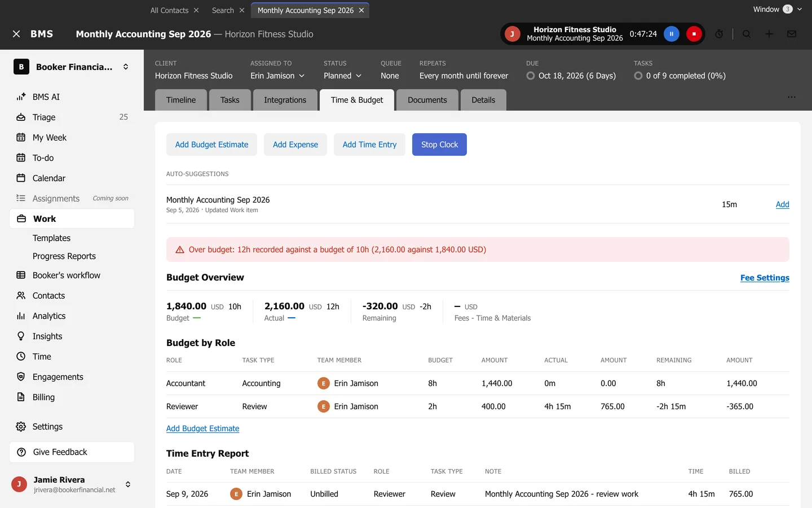Add the 15m auto-suggestion via Add link
The width and height of the screenshot is (812, 508).
coord(782,204)
